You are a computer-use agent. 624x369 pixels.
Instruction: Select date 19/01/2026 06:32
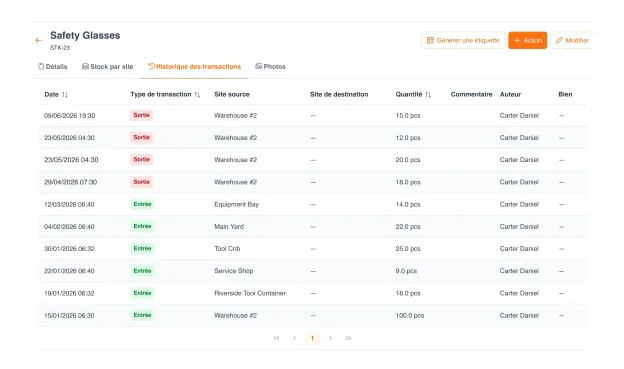click(69, 293)
